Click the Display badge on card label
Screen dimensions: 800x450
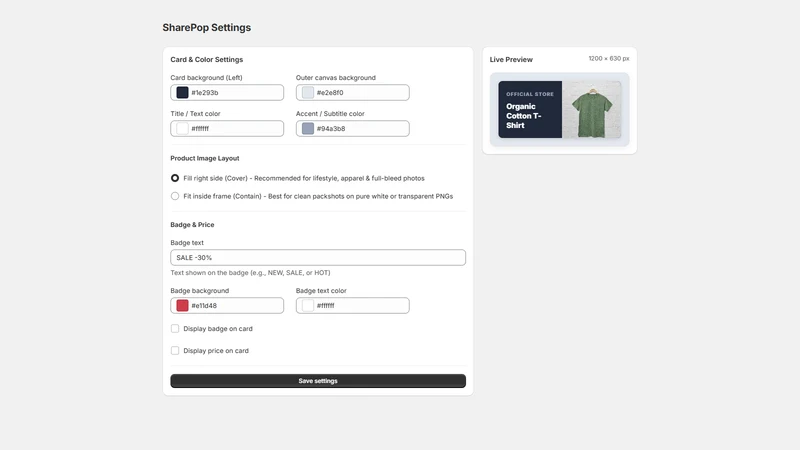218,329
